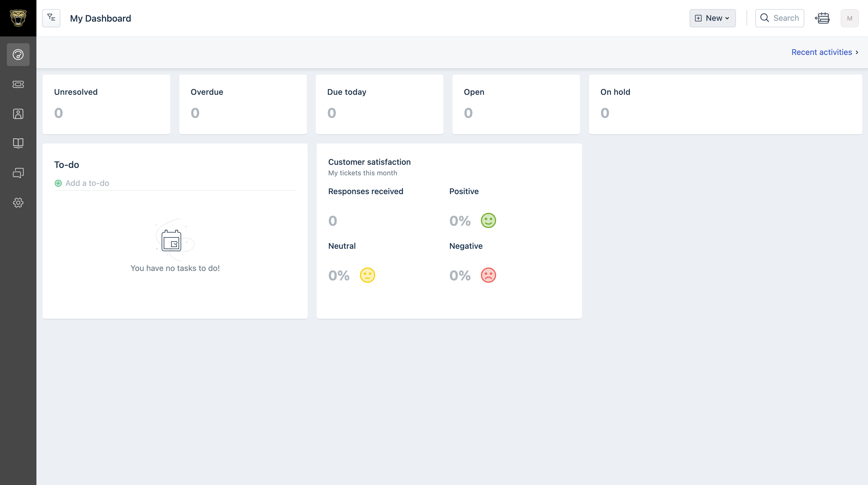Click the empty tasks calendar illustration
The height and width of the screenshot is (485, 868).
pyautogui.click(x=175, y=240)
